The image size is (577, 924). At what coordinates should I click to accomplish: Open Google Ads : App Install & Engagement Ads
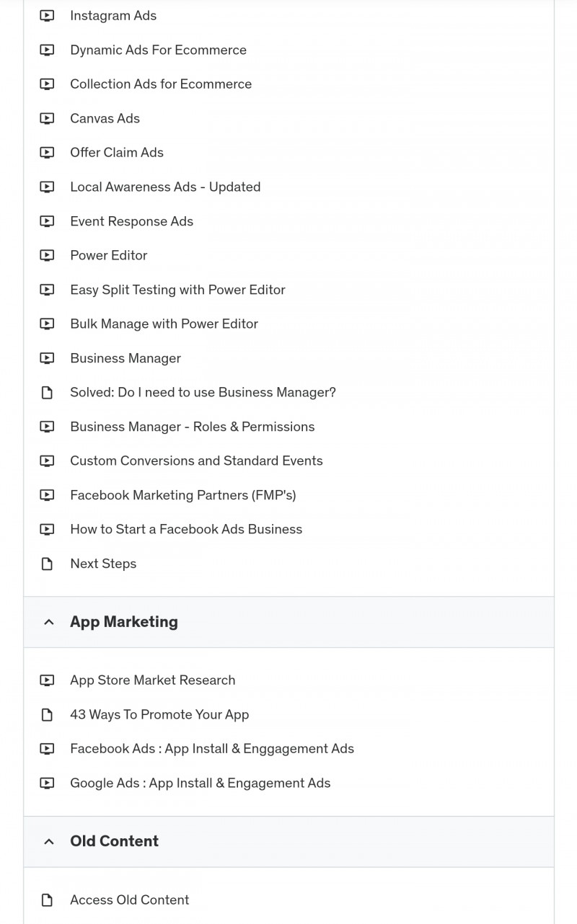tap(201, 783)
